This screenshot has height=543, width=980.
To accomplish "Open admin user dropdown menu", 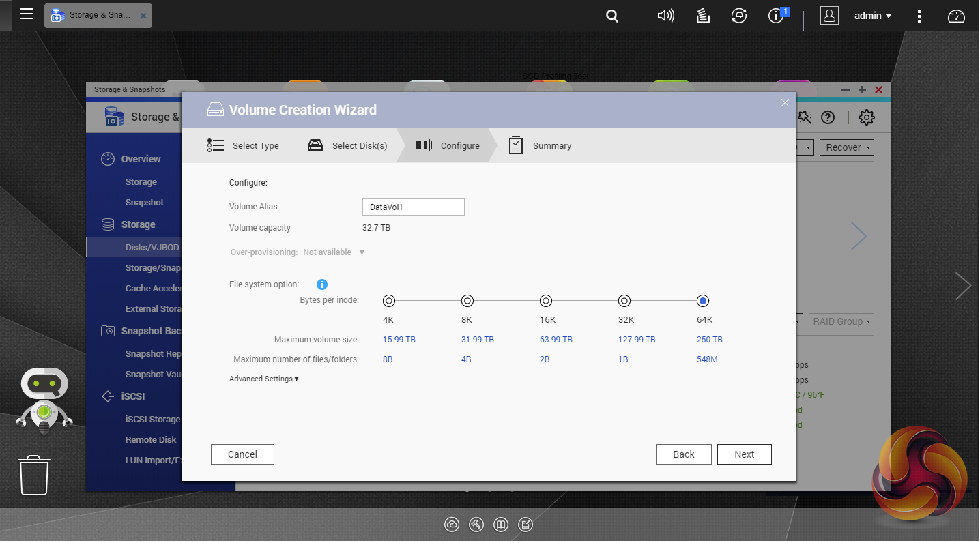I will 872,16.
